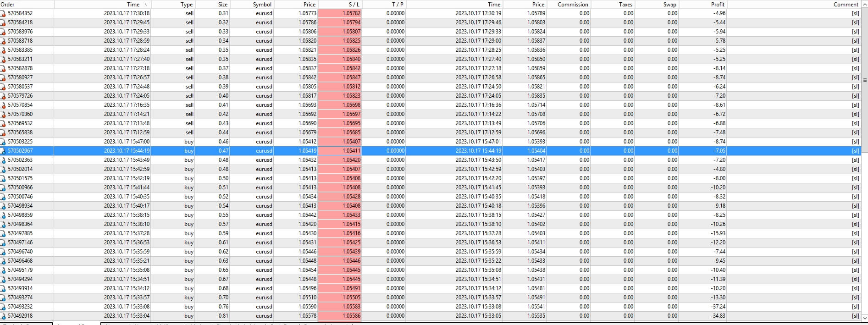
Task: Click the icon next to order 570496468
Action: tap(3, 261)
